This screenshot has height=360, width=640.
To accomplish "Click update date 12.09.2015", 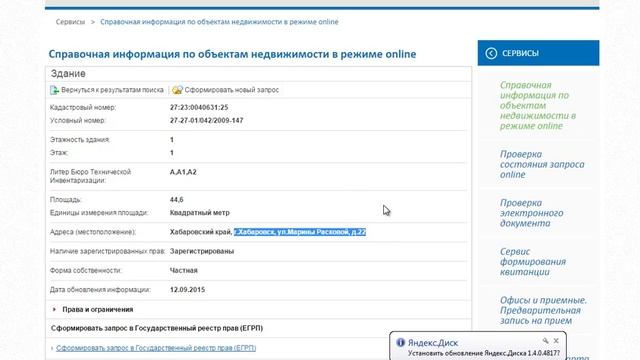I will coord(187,289).
